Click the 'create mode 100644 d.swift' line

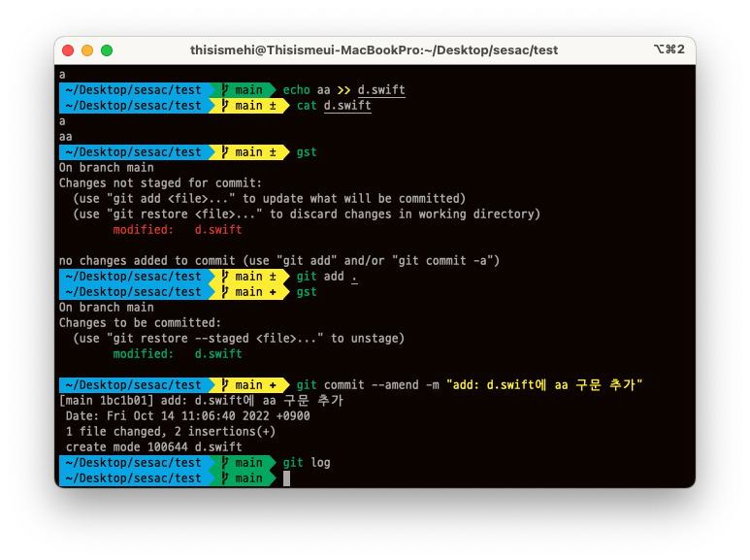click(153, 447)
